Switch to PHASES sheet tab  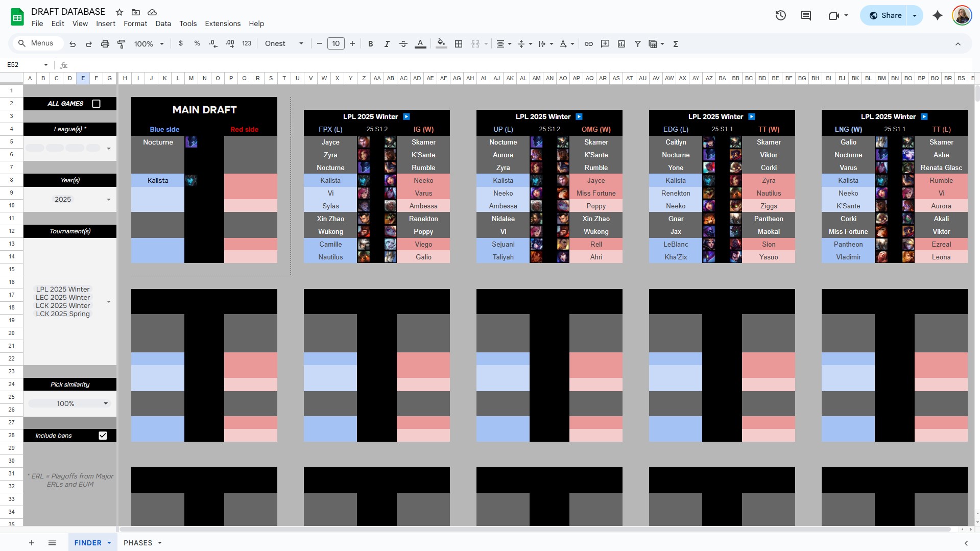click(x=138, y=543)
